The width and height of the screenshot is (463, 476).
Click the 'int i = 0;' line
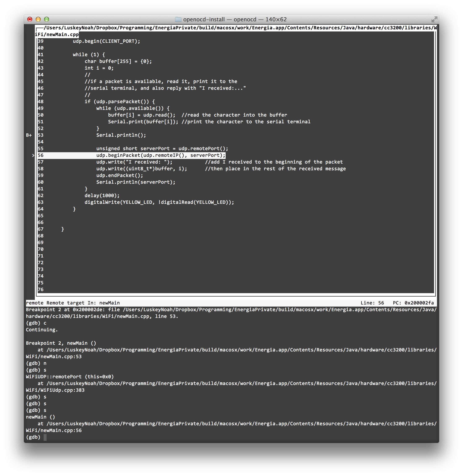(99, 68)
